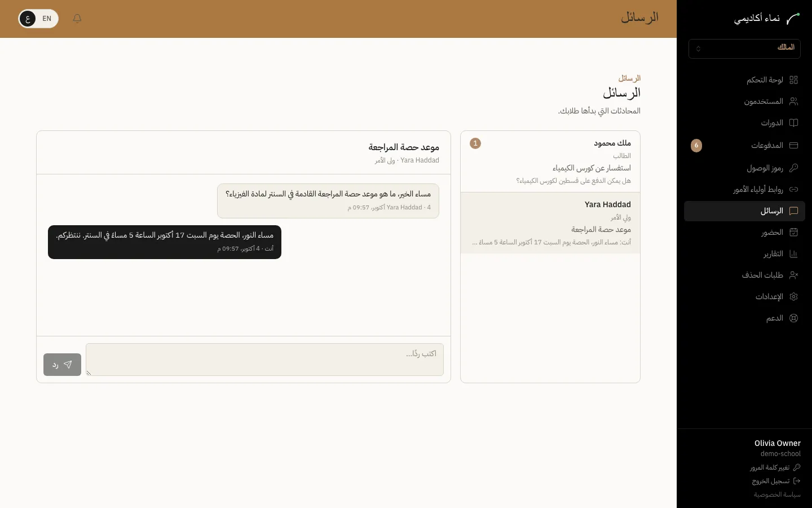Open رموز الوصول in the sidebar
The height and width of the screenshot is (508, 812).
pos(744,168)
